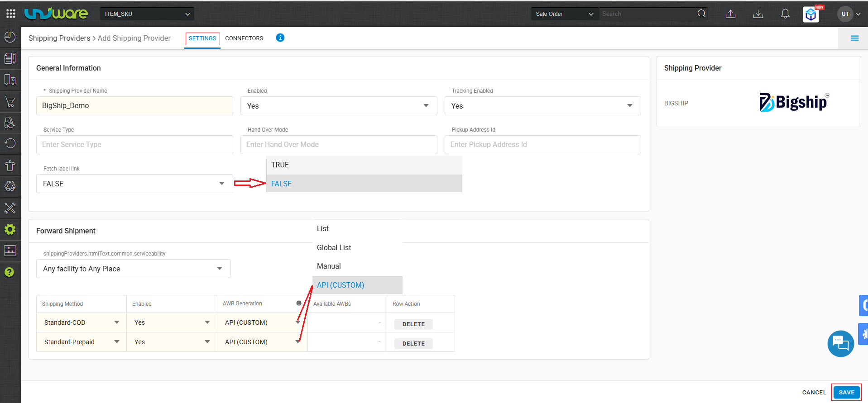868x403 pixels.
Task: Expand the user menu chevron beside UT
Action: coord(858,14)
